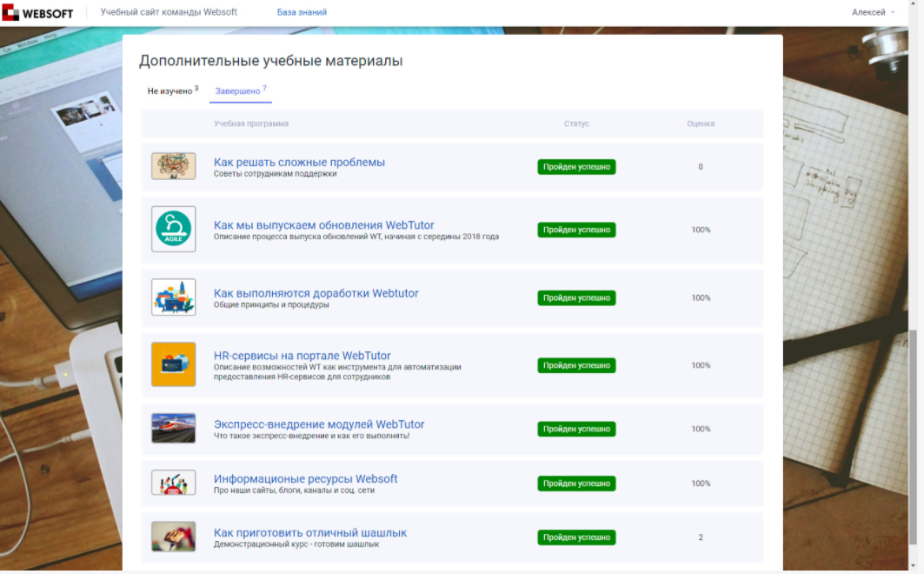
Task: Click the Учебная программа column header
Action: [251, 123]
